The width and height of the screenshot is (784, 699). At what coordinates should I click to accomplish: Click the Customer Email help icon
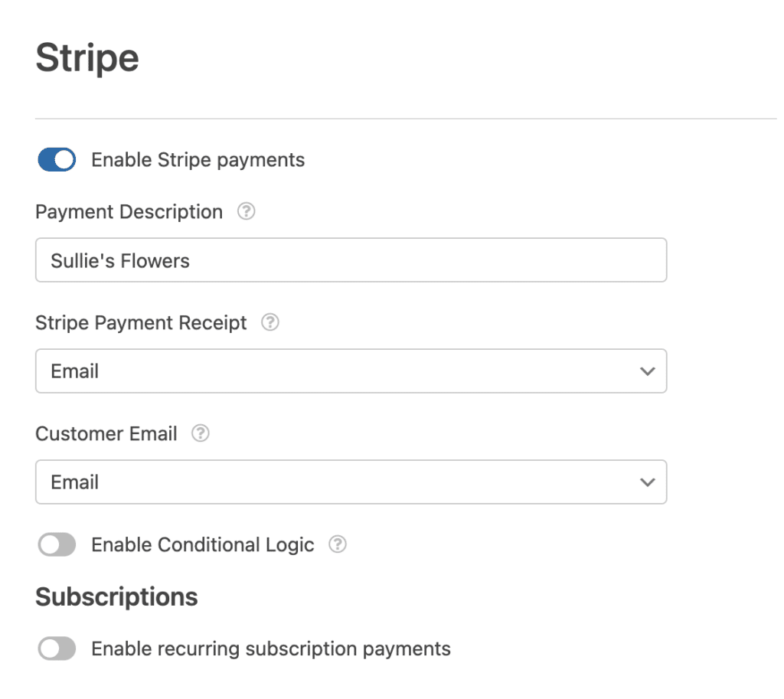201,433
